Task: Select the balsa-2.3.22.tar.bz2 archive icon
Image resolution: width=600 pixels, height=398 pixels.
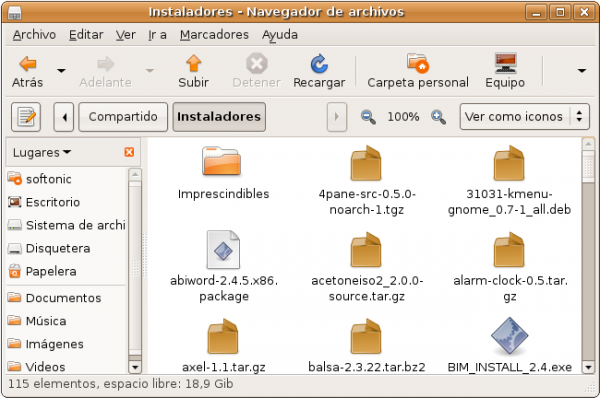Action: [366, 337]
